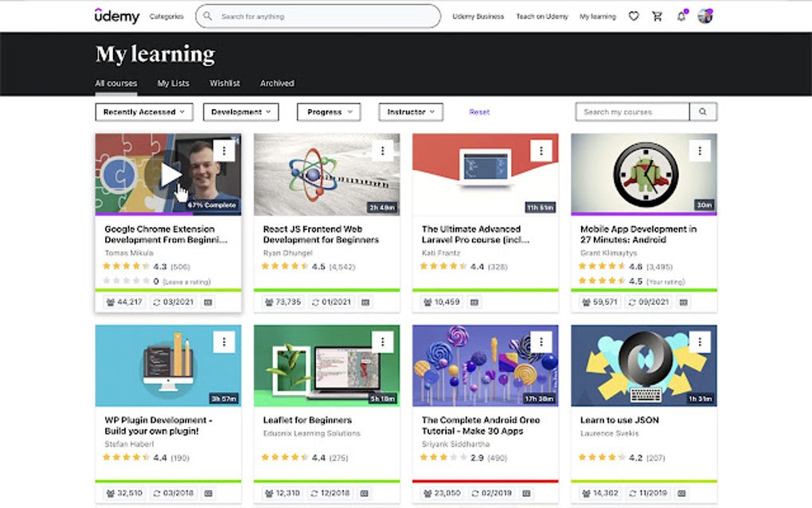Click the search magnifier in top search bar
Screen dimensions: 812x508
(x=207, y=16)
